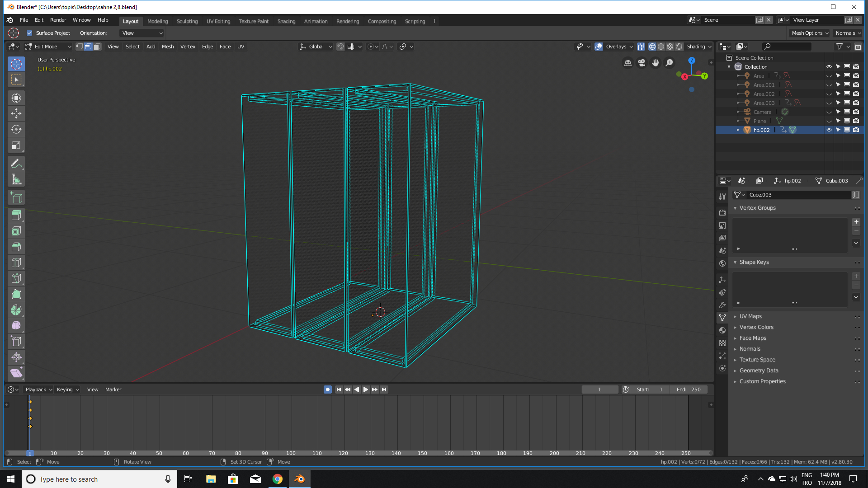Viewport: 868px width, 488px height.
Task: Click the Mesh Options button
Action: pos(809,33)
